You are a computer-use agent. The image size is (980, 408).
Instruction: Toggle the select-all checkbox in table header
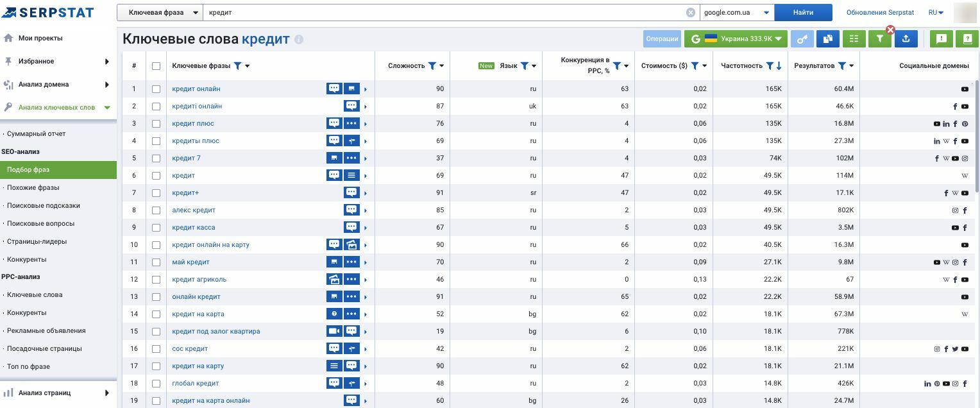coord(156,66)
